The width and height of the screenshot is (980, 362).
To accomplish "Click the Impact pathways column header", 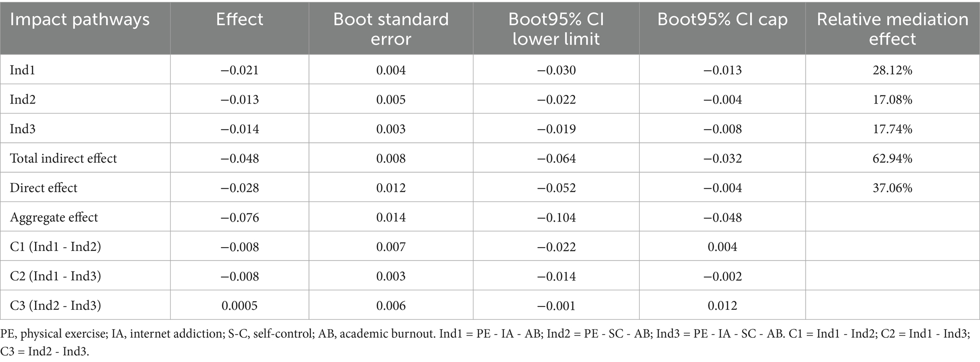I will pyautogui.click(x=80, y=19).
